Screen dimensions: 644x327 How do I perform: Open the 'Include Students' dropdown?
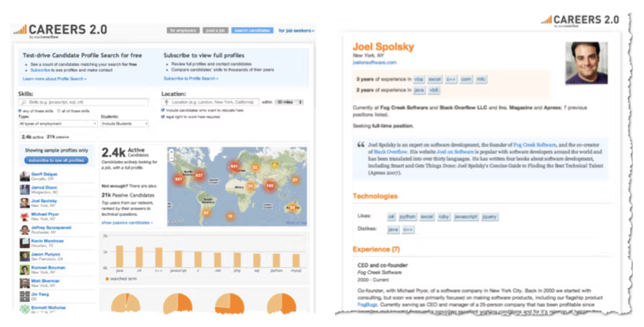[x=124, y=124]
